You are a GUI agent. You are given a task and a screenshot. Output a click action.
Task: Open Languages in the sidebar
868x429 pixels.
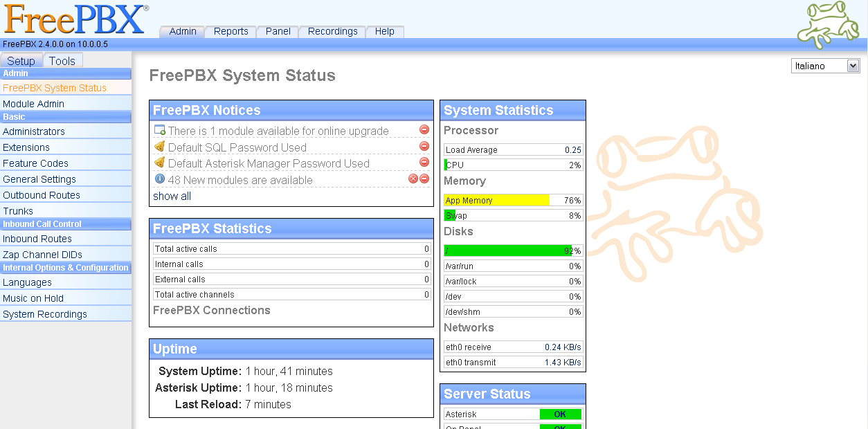coord(66,282)
